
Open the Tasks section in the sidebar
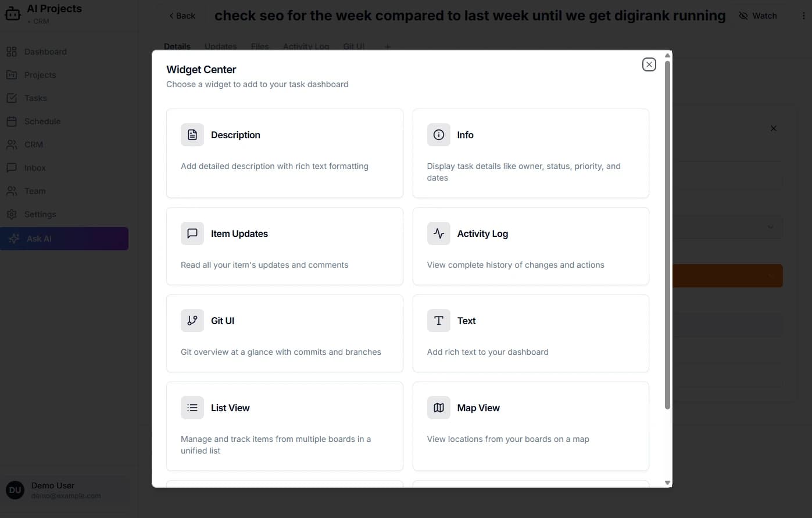coord(35,98)
